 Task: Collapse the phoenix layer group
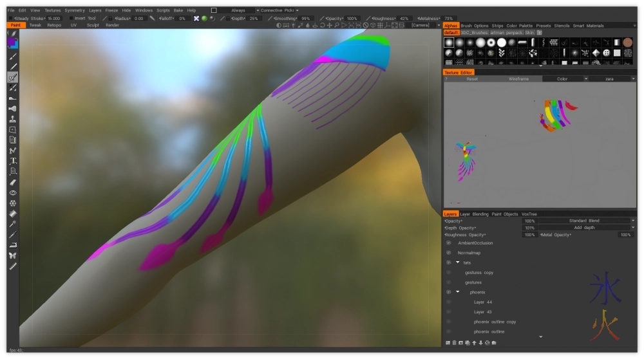(458, 292)
